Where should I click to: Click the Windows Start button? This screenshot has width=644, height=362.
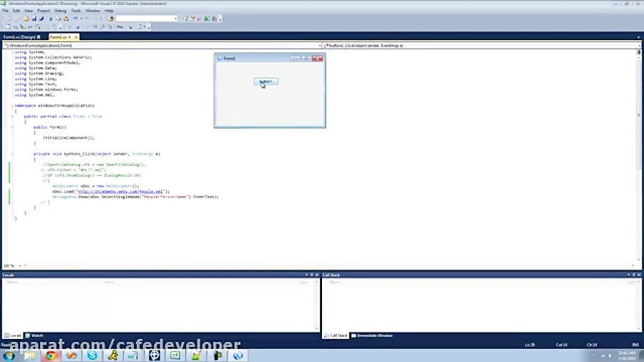[x=9, y=356]
